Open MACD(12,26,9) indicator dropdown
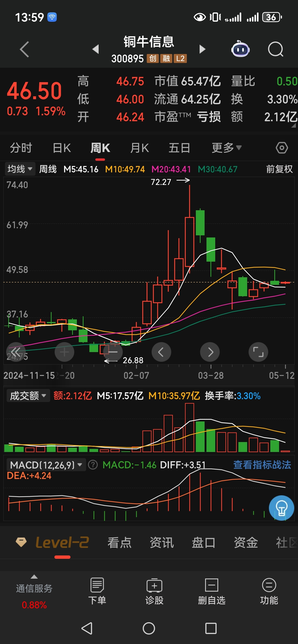This screenshot has height=644, width=298. click(46, 465)
